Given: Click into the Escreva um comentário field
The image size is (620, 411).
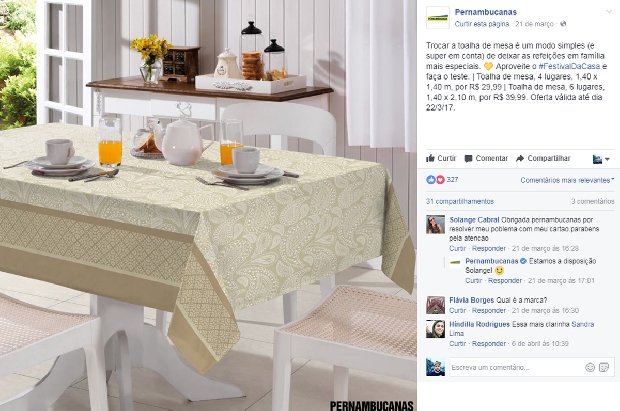Looking at the screenshot, I should [x=516, y=367].
